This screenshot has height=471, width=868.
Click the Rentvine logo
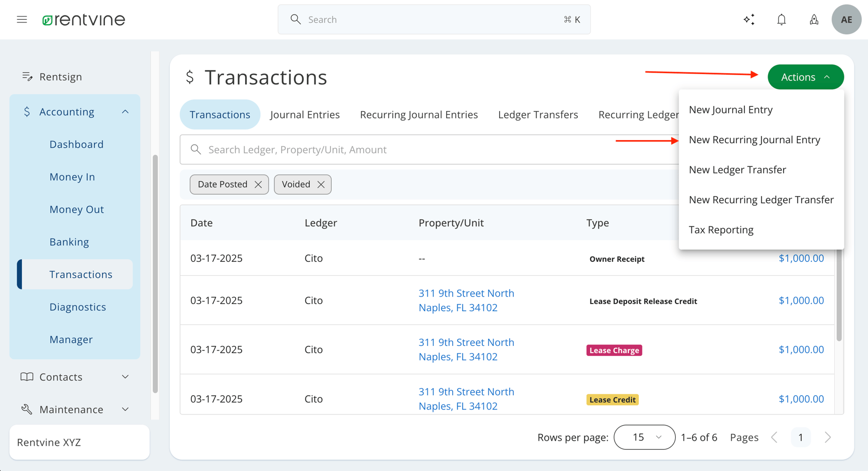(84, 20)
